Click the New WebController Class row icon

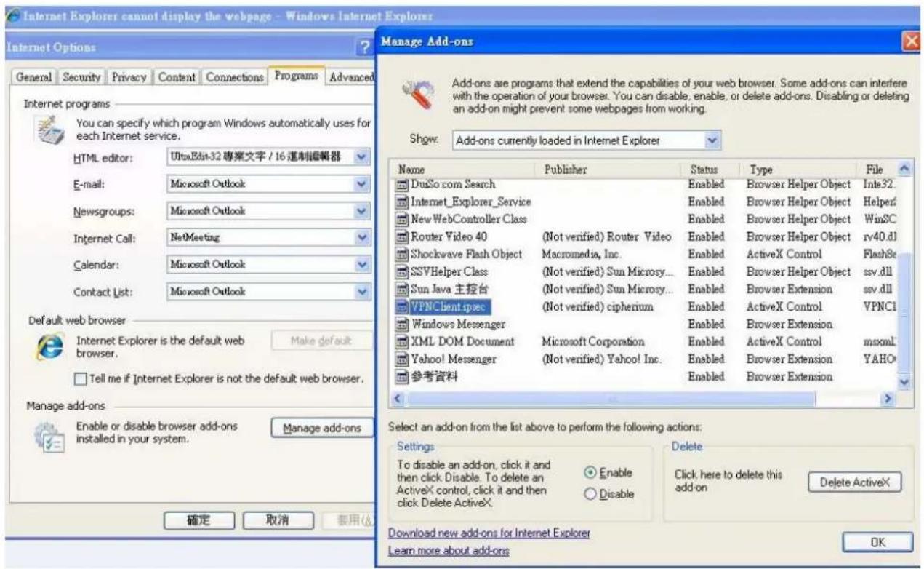[402, 219]
